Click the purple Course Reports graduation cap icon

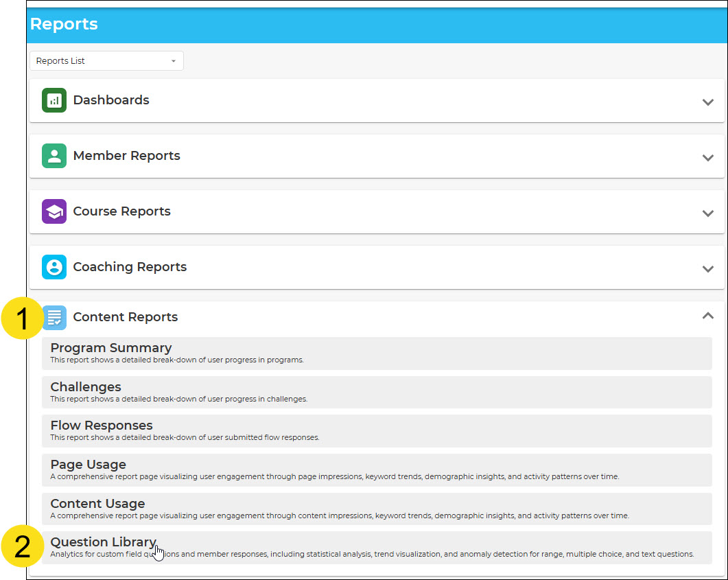54,211
